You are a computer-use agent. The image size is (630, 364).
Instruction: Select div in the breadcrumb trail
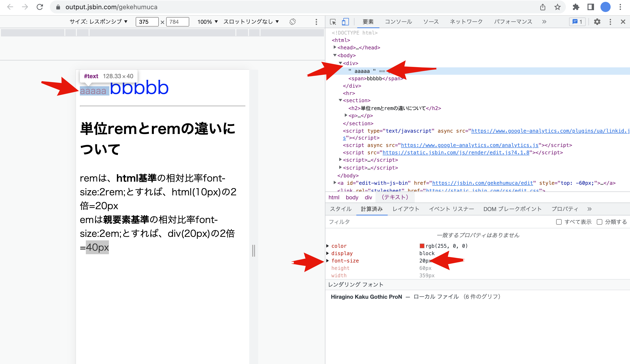(x=368, y=197)
